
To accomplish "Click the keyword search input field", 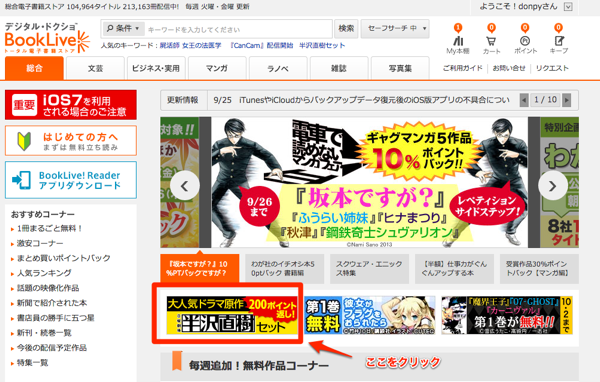I will point(238,29).
